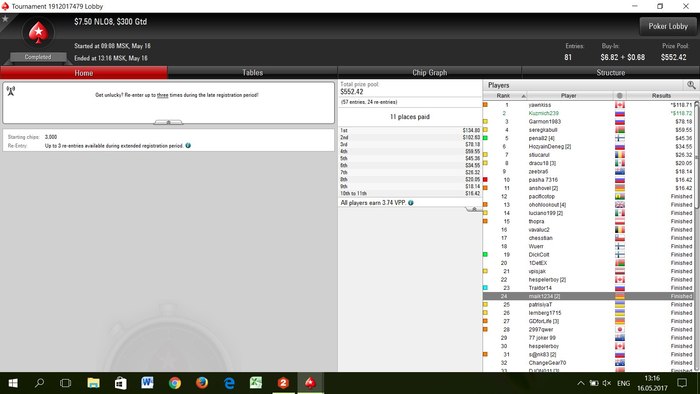Select player seregkabull
This screenshot has height=394, width=700.
[x=588, y=130]
